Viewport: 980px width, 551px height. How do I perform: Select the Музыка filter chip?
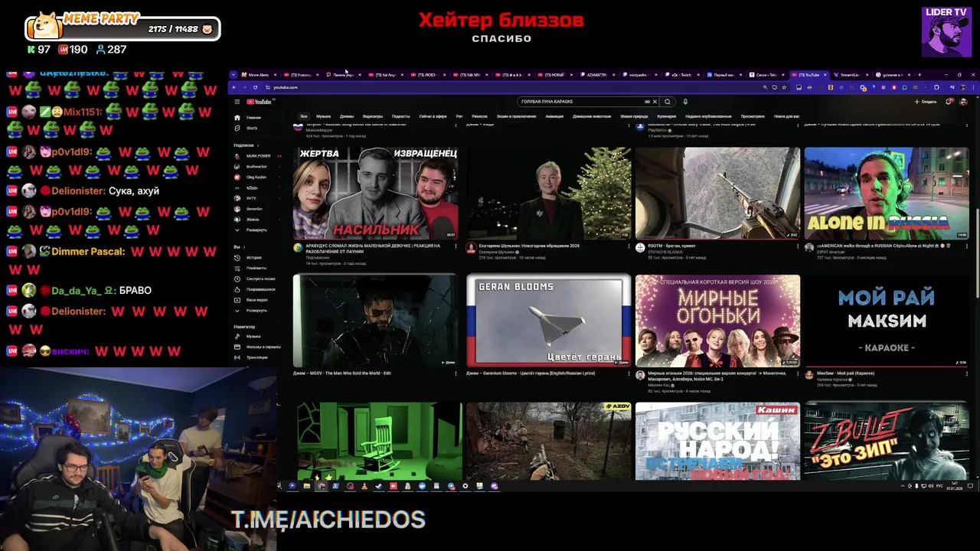coord(323,116)
